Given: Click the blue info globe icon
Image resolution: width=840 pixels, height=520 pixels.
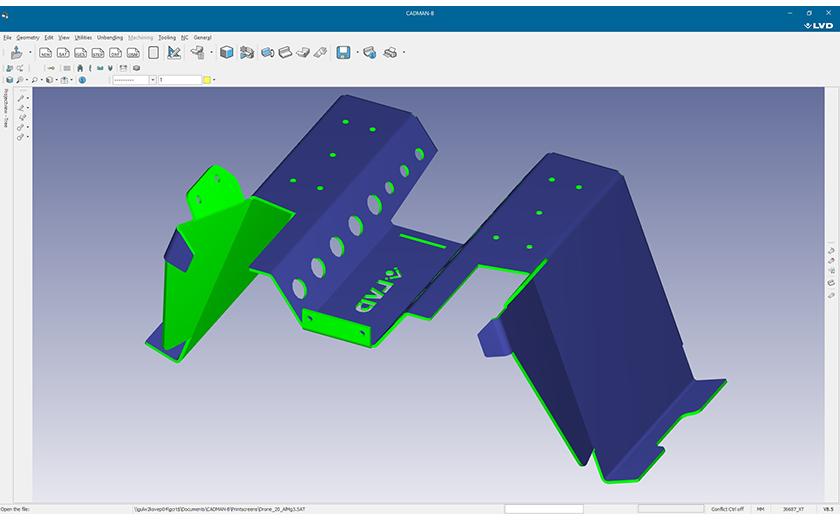Looking at the screenshot, I should tap(82, 80).
